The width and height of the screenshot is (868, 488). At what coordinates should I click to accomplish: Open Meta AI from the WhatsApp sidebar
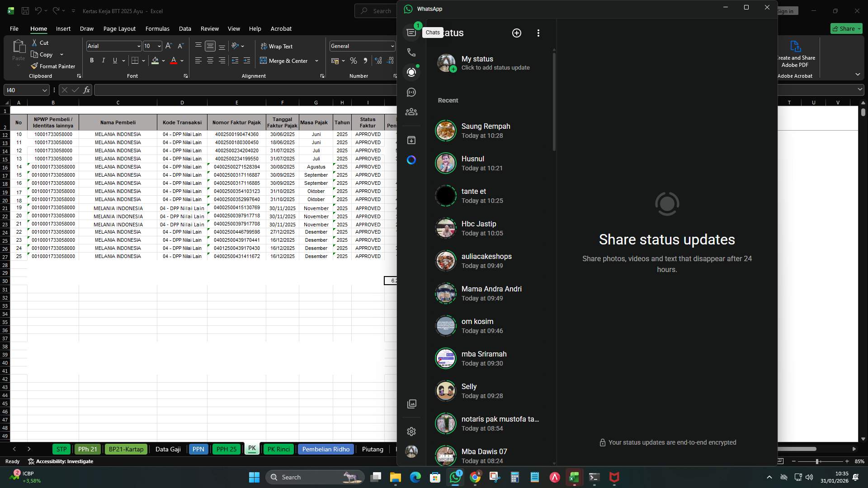click(411, 160)
